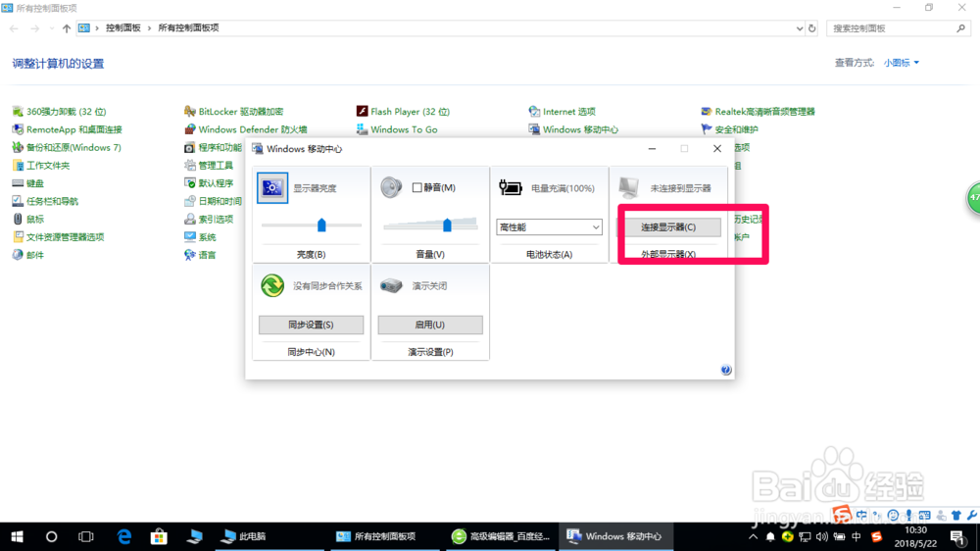Click the Realtek高清晰音频管理器 icon
The height and width of the screenshot is (551, 980).
707,112
